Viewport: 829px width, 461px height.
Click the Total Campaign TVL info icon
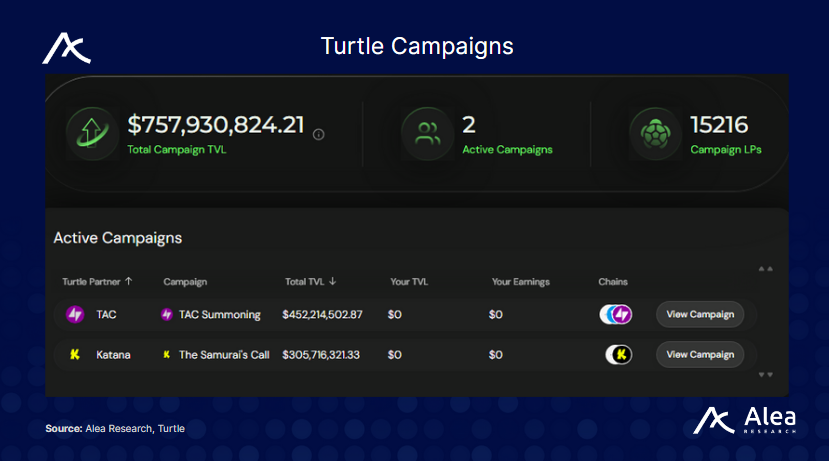(318, 134)
